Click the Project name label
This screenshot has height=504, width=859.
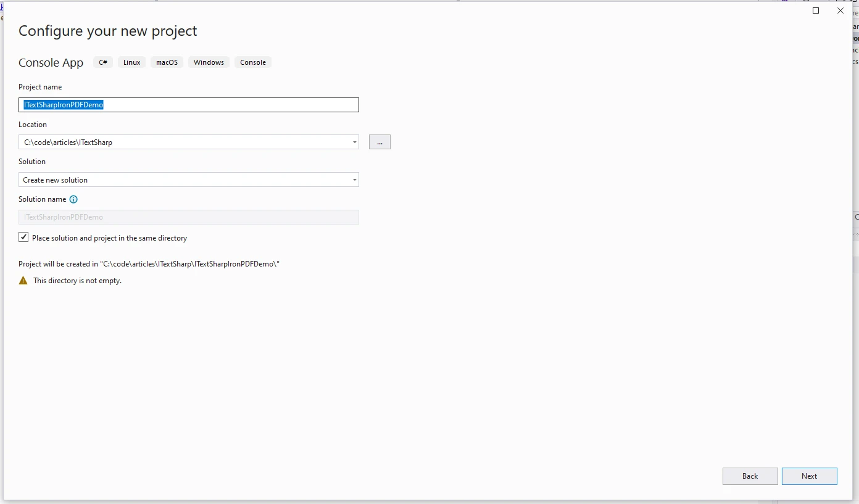[x=40, y=87]
